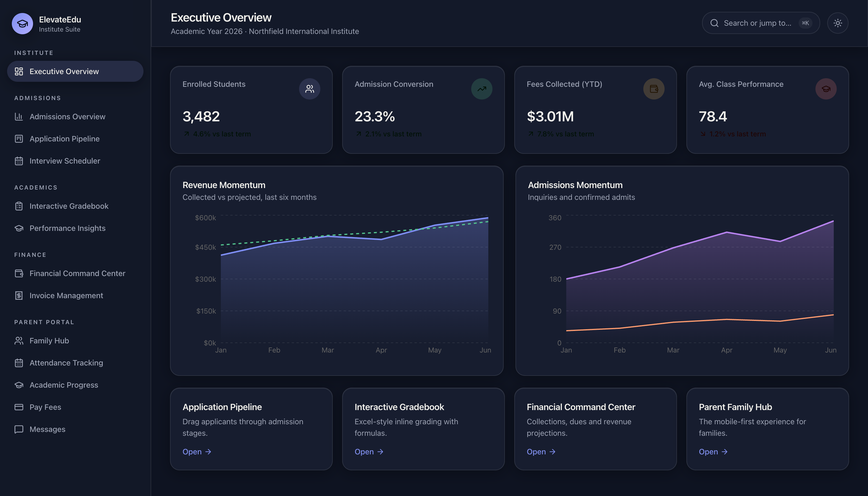Screen dimensions: 868x496
Task: Click the Fees Collected wallet icon
Action: tap(654, 89)
